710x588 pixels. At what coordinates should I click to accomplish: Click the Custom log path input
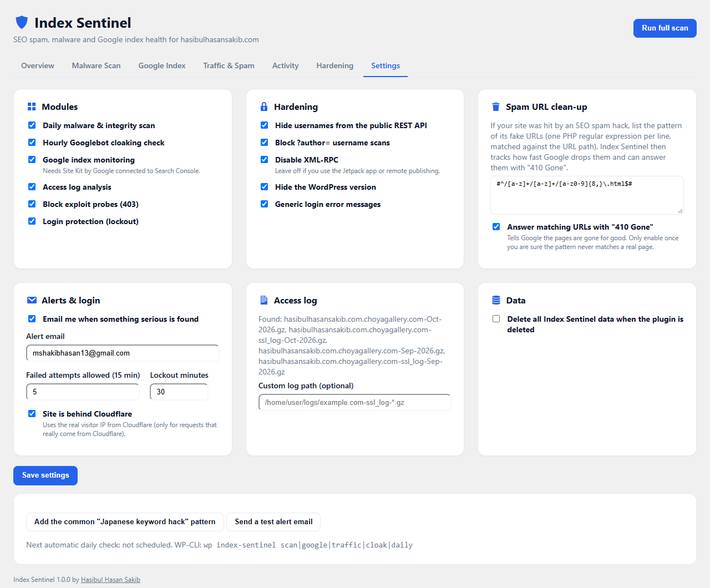coord(355,402)
